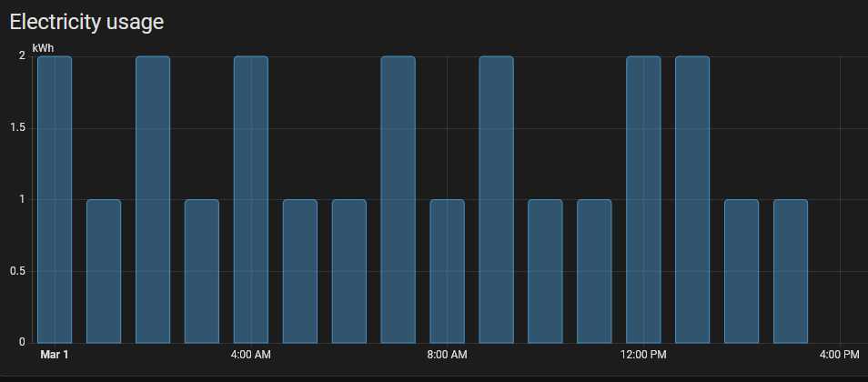Select the 1 kWh bar at 5:00 AM
The width and height of the screenshot is (868, 382).
(x=300, y=271)
